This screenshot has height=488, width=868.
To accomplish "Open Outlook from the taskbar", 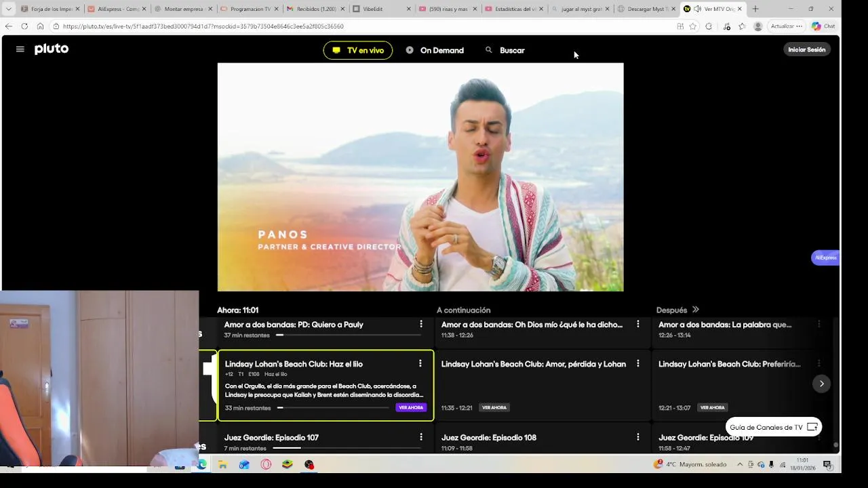I will [244, 464].
